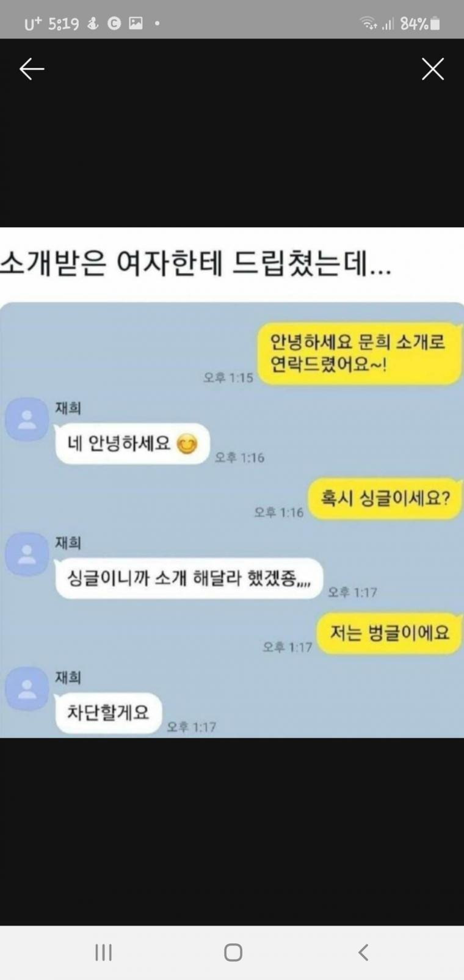
Task: Tap the Android home button
Action: click(x=233, y=952)
